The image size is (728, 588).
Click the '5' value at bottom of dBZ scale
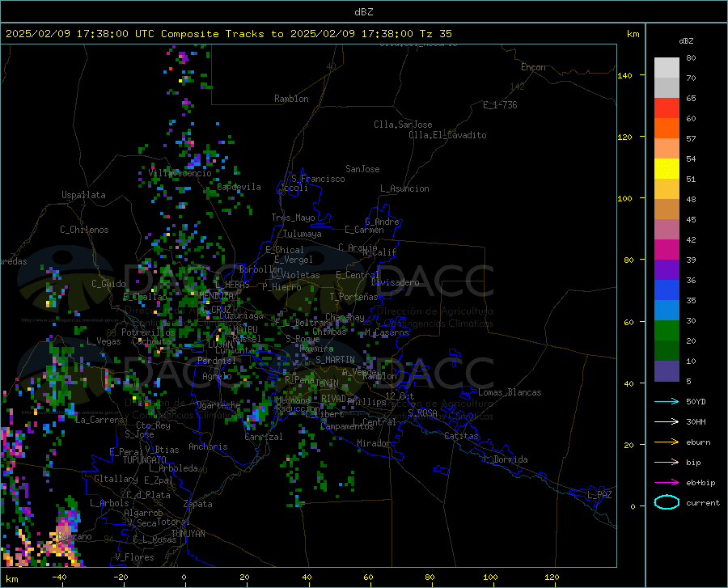click(688, 381)
